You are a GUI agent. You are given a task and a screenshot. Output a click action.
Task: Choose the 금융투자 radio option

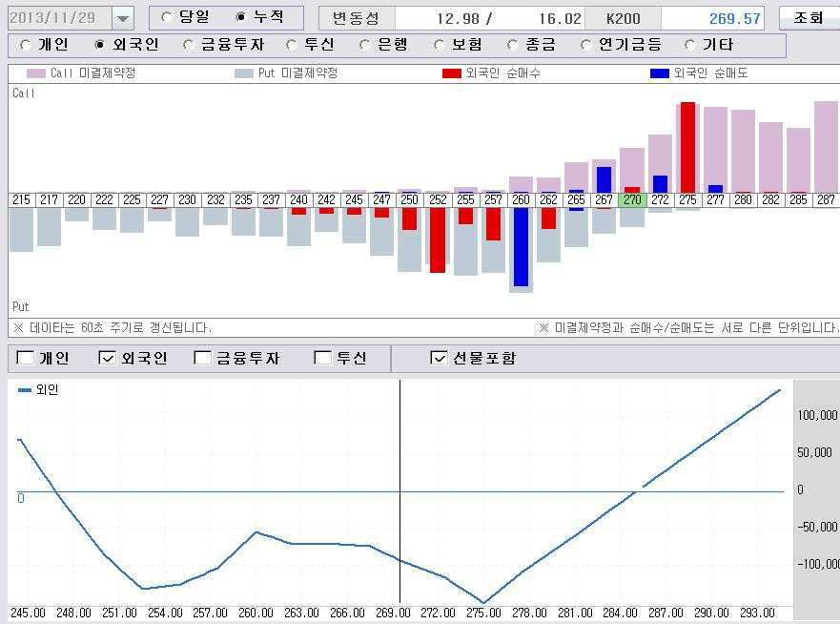tap(188, 45)
